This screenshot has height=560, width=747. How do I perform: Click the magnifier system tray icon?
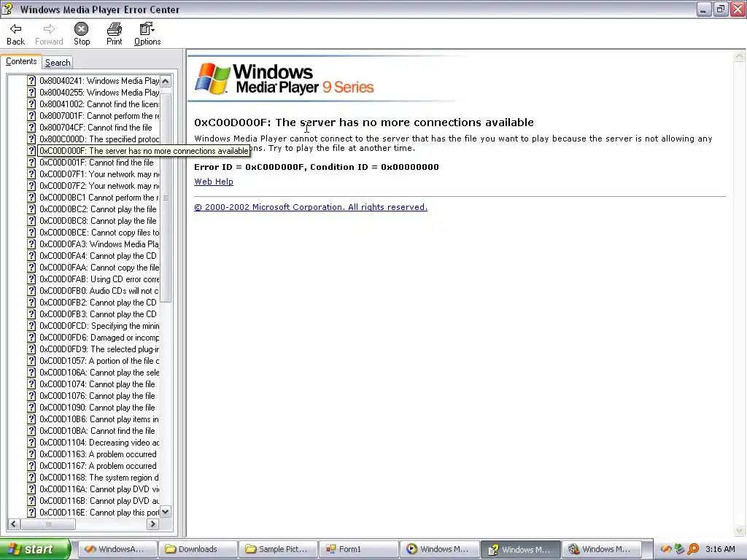pos(694,549)
